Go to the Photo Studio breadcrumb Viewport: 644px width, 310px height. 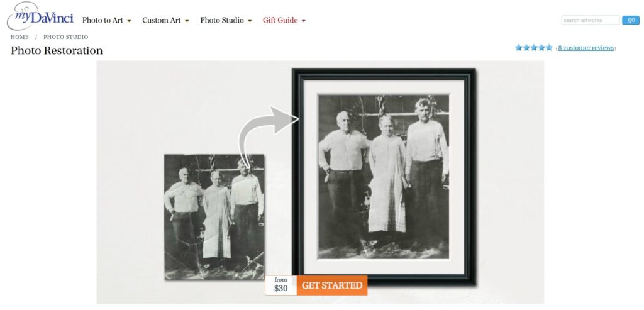[x=65, y=37]
